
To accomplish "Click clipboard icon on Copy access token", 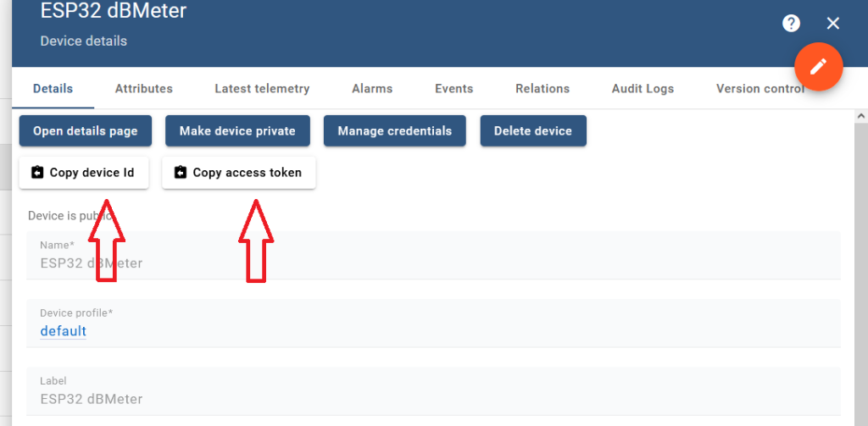I will tap(180, 173).
